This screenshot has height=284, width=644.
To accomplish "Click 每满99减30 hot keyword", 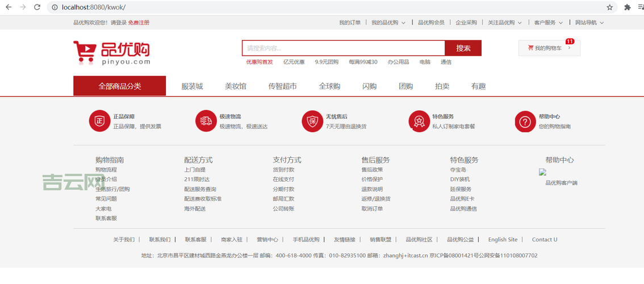I will (x=363, y=62).
